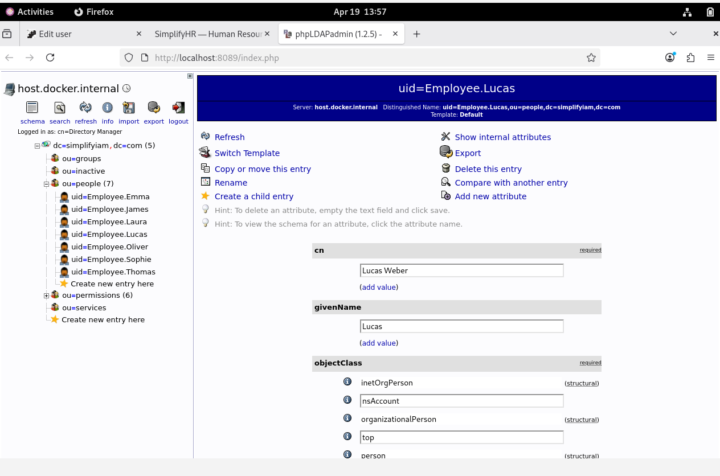Click info icon beside organizationalPerson
Viewport: 720px width, 476px height.
coord(347,418)
